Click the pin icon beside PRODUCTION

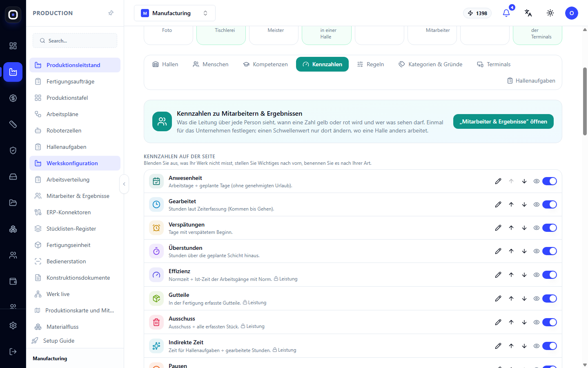pyautogui.click(x=111, y=13)
